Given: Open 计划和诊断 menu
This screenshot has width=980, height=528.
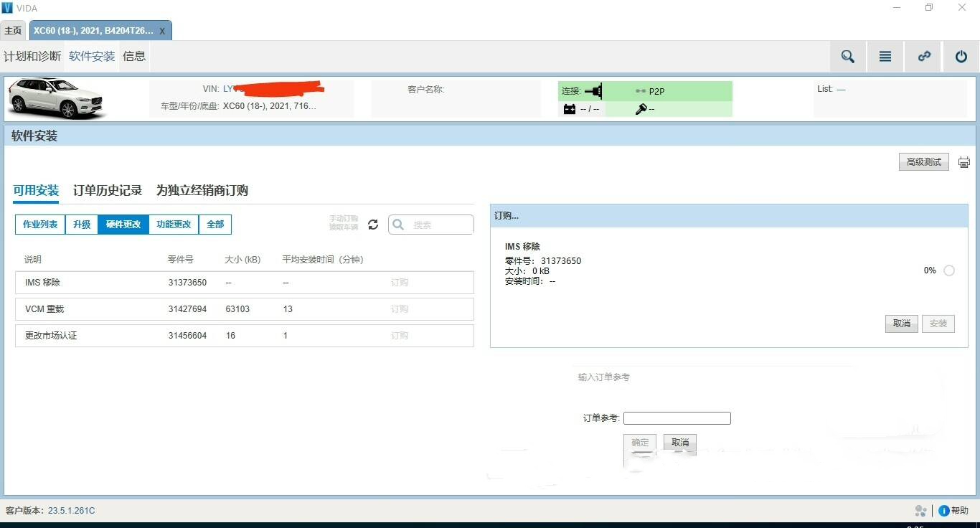Looking at the screenshot, I should tap(32, 56).
